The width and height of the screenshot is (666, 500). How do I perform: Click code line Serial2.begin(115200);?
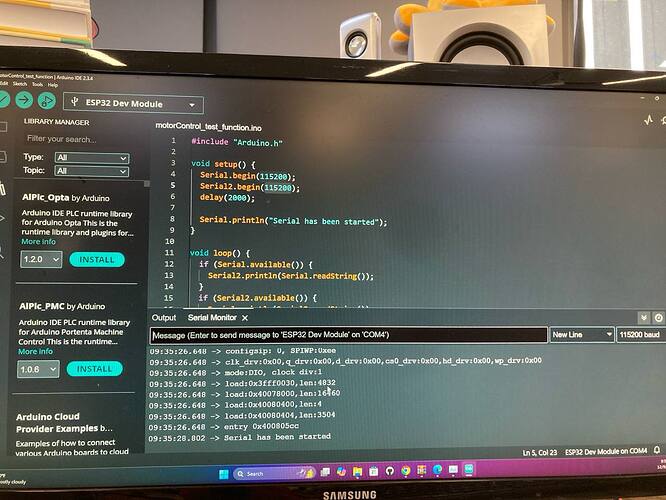[x=250, y=187]
